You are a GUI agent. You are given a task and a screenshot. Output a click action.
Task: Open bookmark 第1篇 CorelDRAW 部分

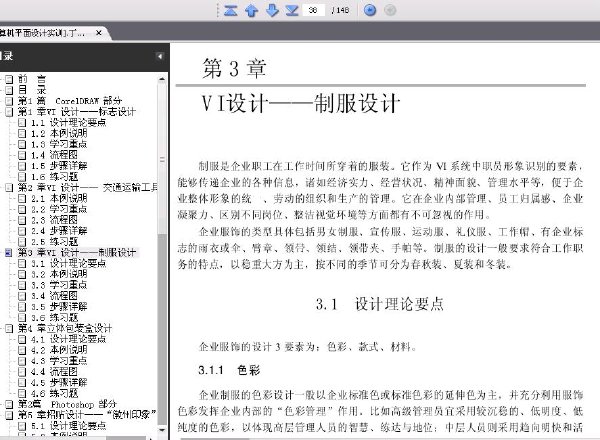pyautogui.click(x=70, y=101)
